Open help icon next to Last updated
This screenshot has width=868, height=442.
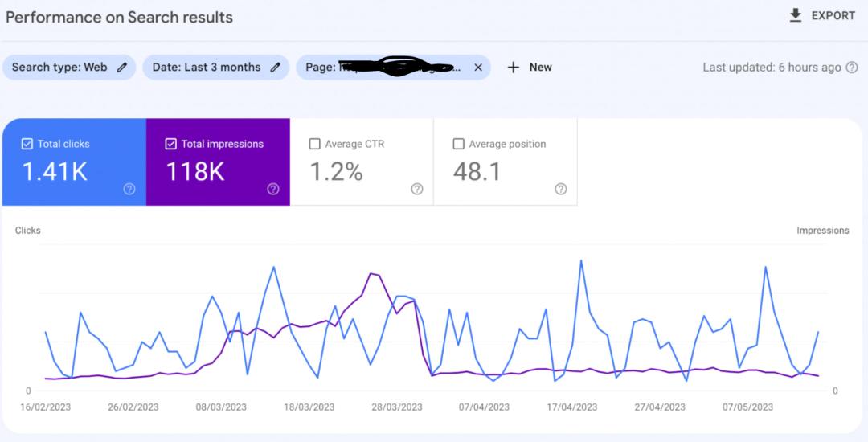click(852, 68)
